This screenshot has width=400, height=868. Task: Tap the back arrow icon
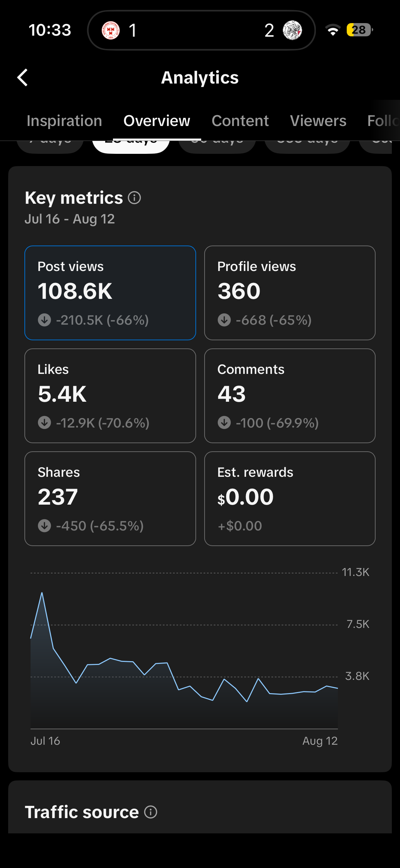tap(22, 77)
